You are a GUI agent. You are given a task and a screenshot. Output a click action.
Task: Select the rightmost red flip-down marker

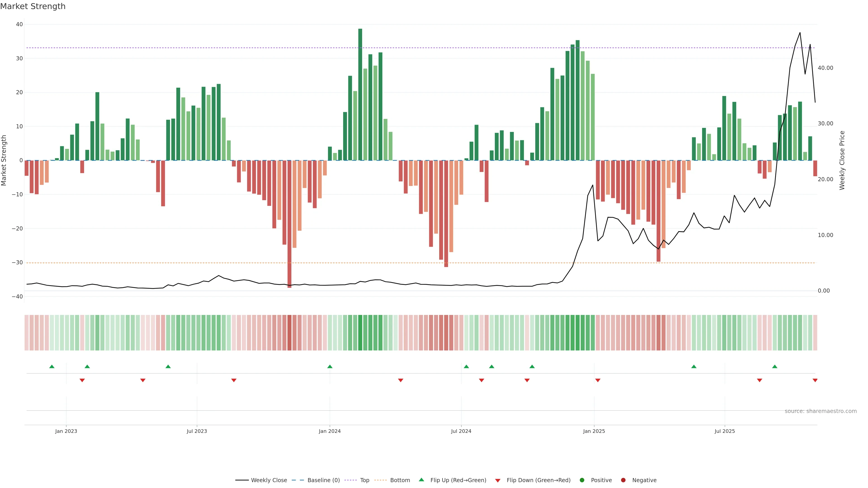pos(815,380)
